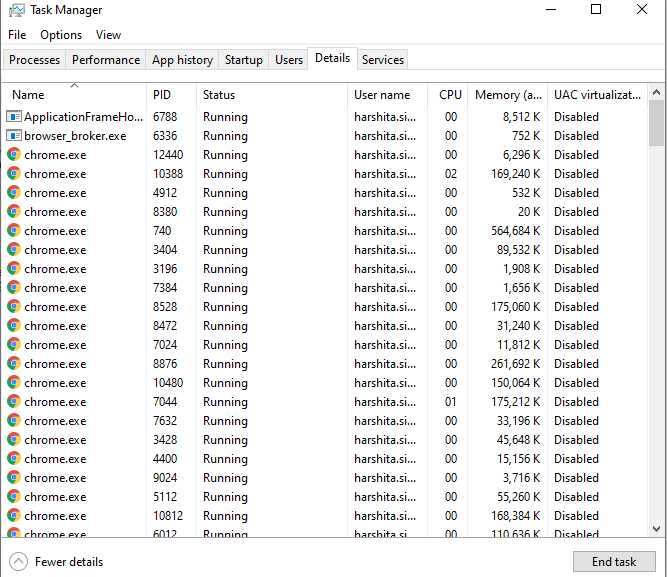The width and height of the screenshot is (667, 577).
Task: Click the scrollbar up arrow
Action: (x=656, y=92)
